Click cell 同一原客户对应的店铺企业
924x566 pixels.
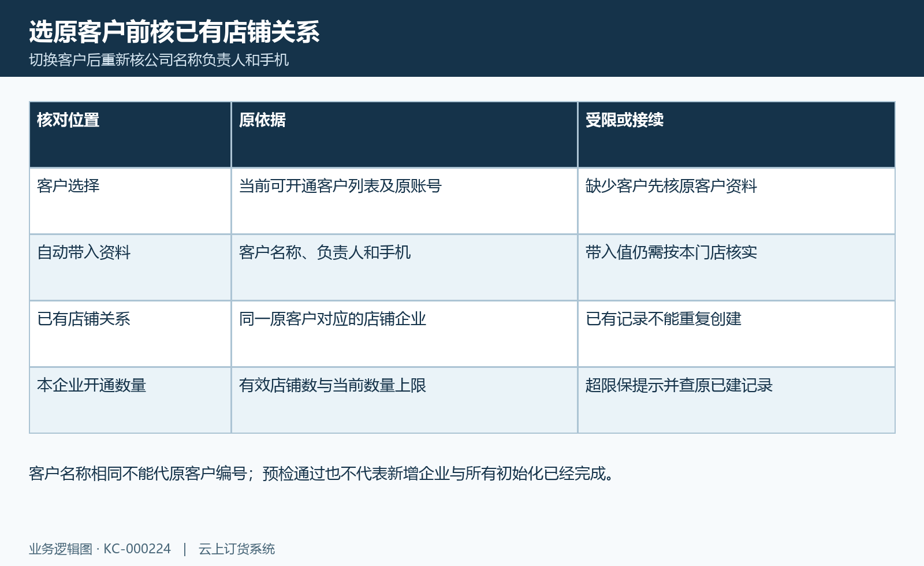point(404,334)
